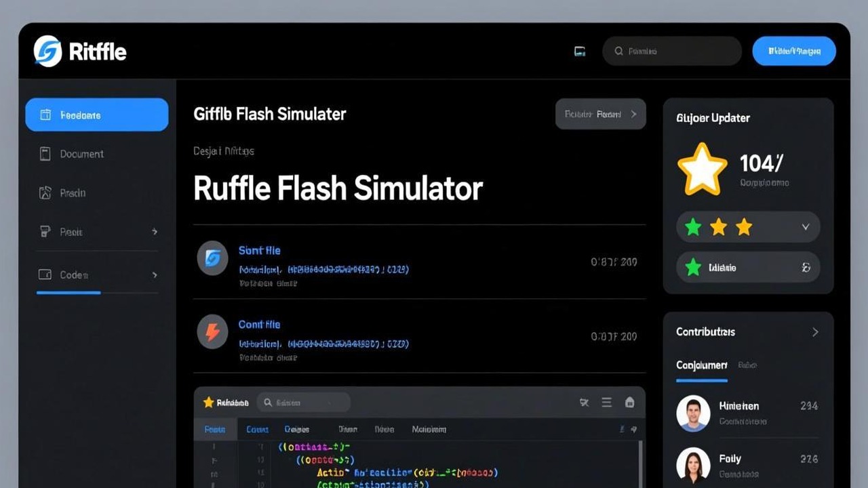The width and height of the screenshot is (868, 488).
Task: Click the timestamp on the Sont file row
Action: click(x=614, y=262)
